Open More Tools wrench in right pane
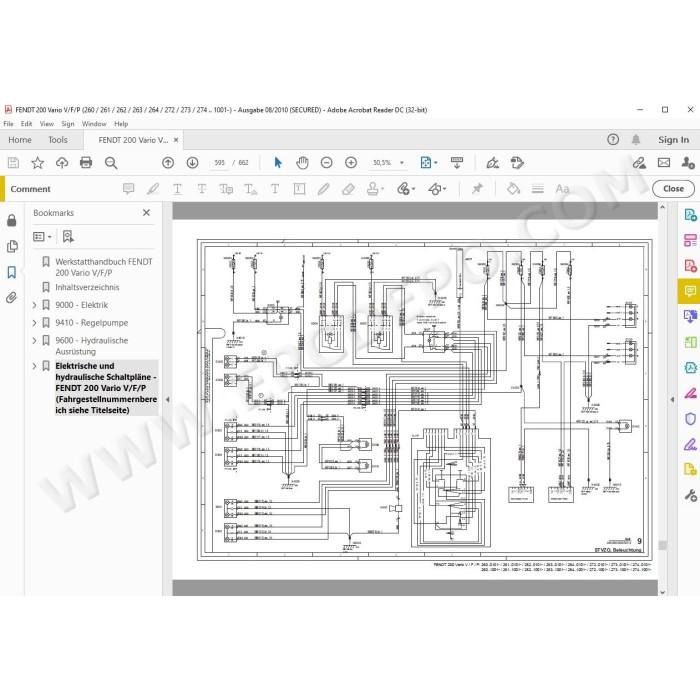The image size is (700, 700). point(690,495)
